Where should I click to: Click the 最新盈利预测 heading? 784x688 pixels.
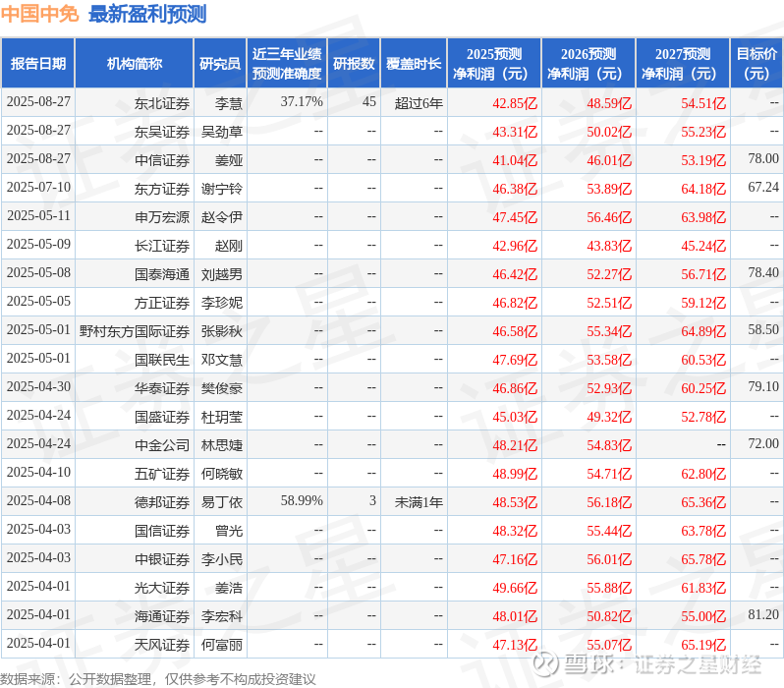coord(147,14)
